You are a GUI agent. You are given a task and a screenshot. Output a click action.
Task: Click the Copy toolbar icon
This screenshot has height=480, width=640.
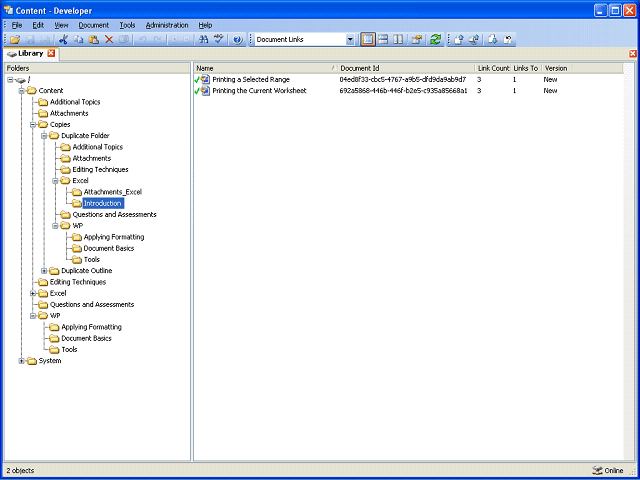[78, 40]
